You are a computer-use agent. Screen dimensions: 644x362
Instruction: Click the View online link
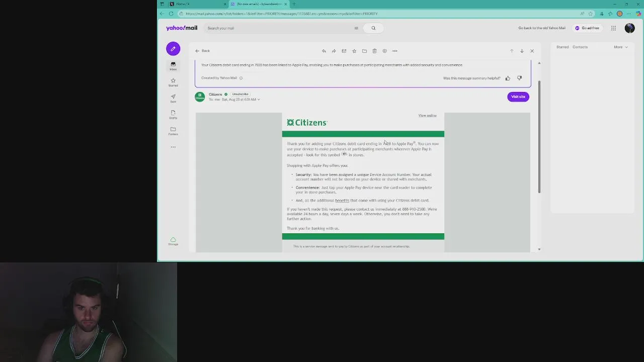[428, 116]
